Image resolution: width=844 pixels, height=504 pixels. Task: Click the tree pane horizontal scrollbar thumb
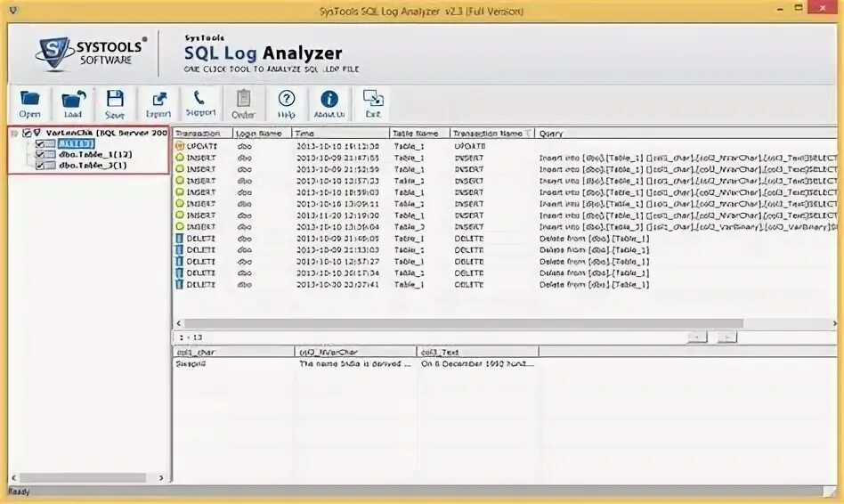click(83, 477)
